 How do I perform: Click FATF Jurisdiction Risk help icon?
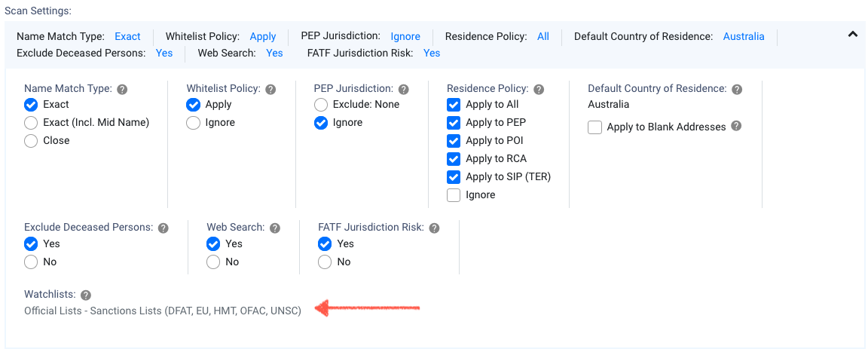click(434, 228)
